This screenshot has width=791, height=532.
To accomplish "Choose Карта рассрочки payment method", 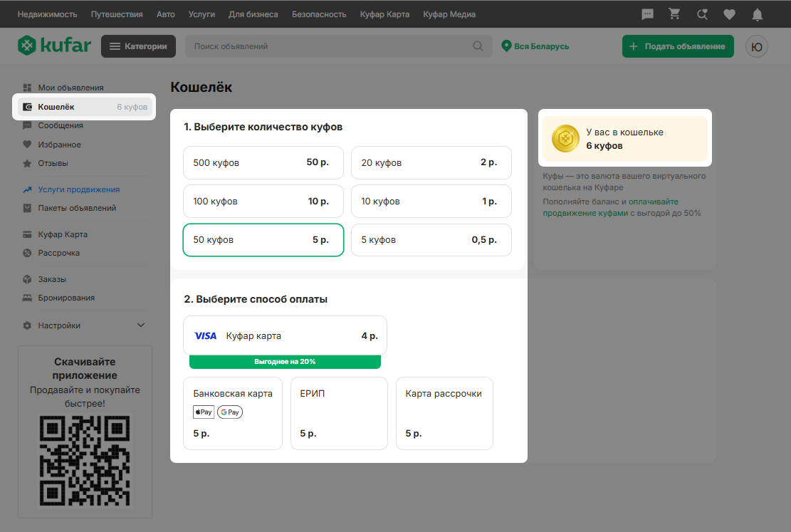I will click(444, 413).
